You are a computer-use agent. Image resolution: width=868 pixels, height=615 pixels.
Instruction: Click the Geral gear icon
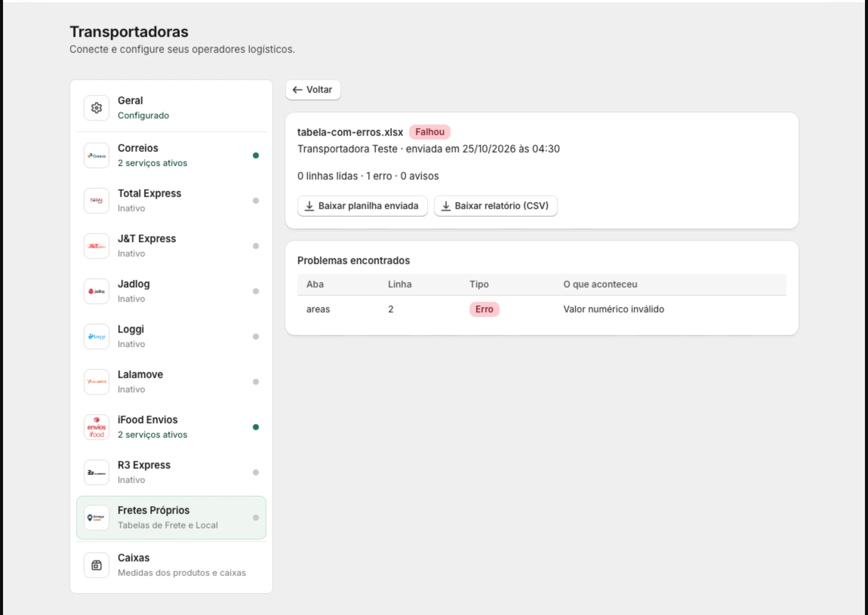[x=97, y=108]
